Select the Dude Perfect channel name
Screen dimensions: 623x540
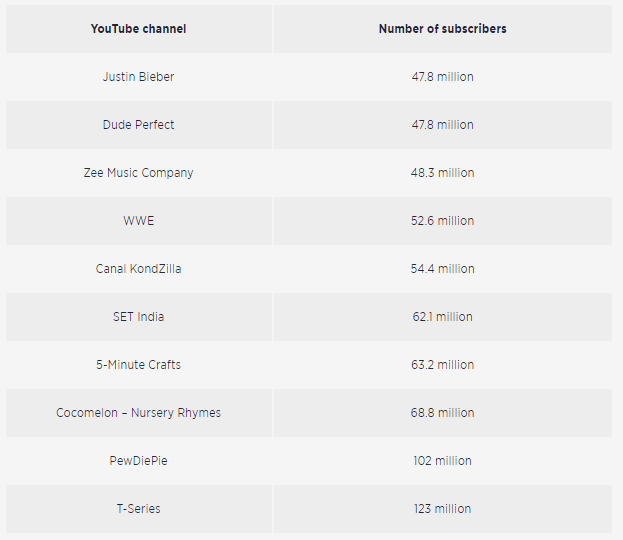pyautogui.click(x=138, y=125)
